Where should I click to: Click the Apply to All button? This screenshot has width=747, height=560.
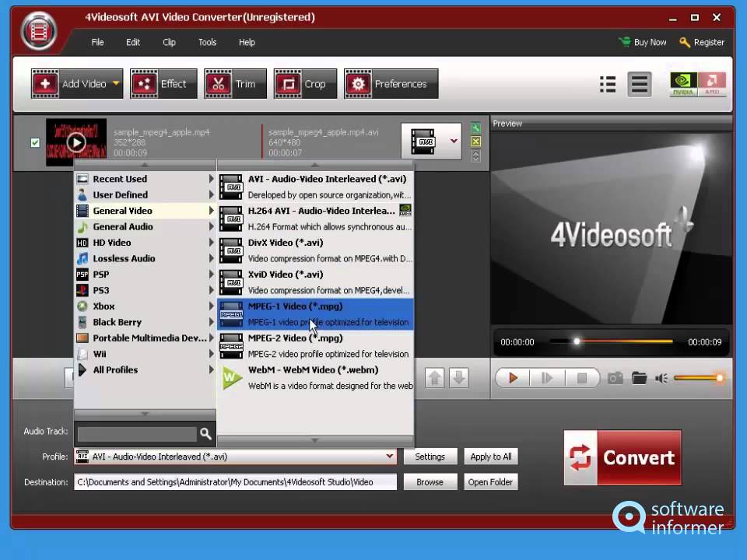point(491,457)
